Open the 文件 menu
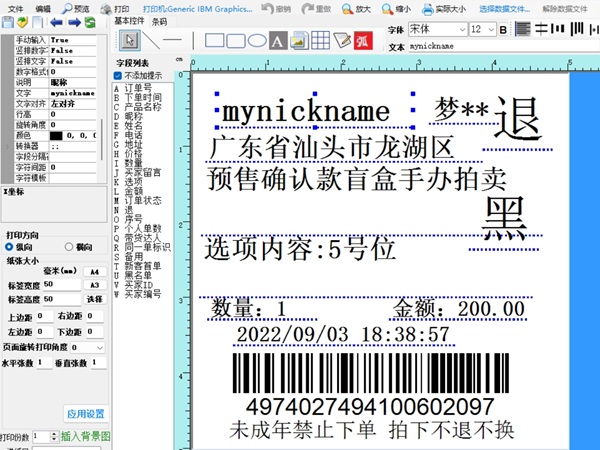 [15, 8]
